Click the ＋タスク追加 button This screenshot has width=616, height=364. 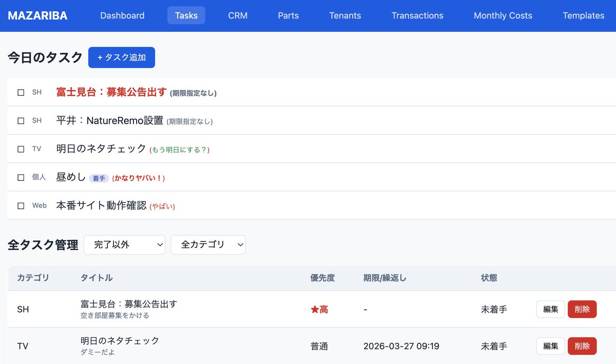(122, 57)
